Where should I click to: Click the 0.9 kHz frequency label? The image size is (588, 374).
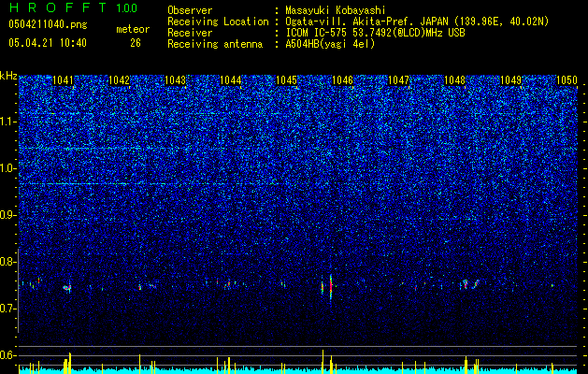[8, 215]
